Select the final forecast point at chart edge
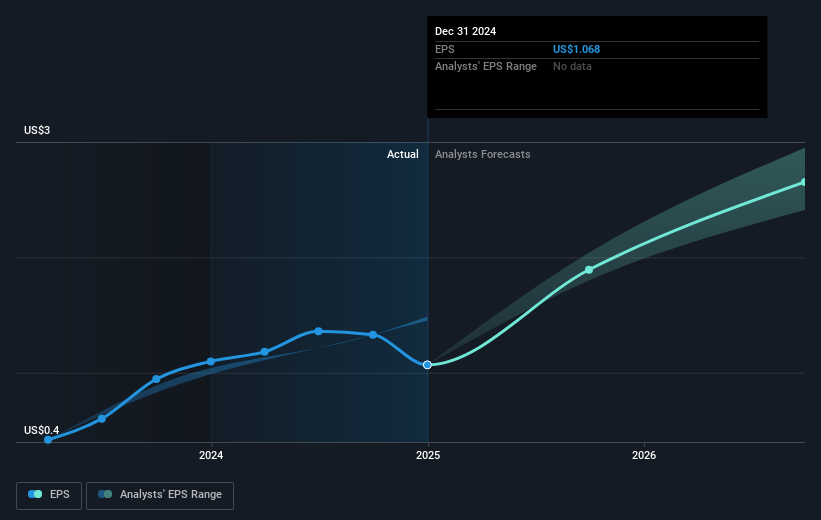The height and width of the screenshot is (520, 821). pyautogui.click(x=803, y=182)
